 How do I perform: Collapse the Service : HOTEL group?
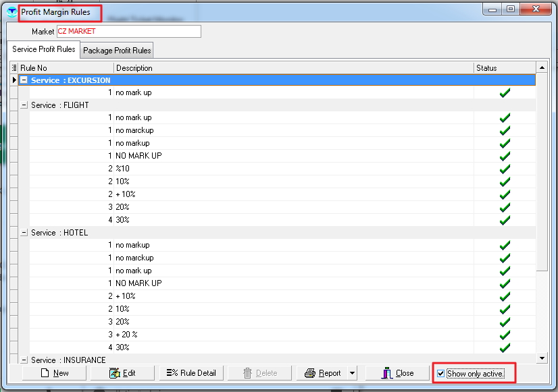click(24, 233)
